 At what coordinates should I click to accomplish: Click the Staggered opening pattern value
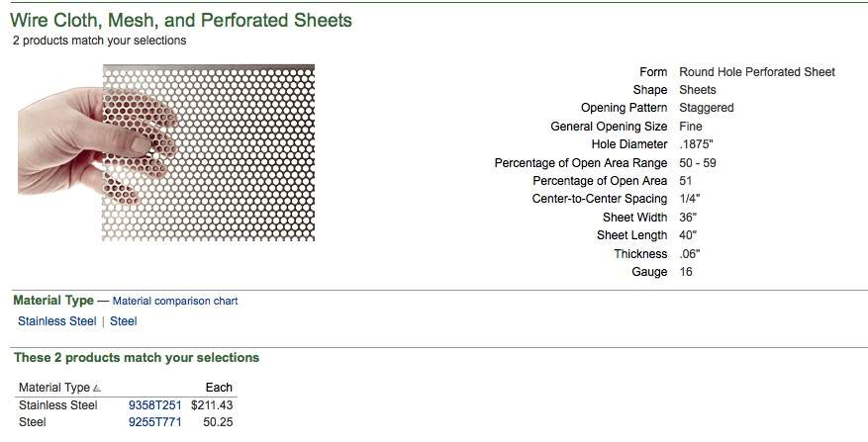[x=707, y=108]
